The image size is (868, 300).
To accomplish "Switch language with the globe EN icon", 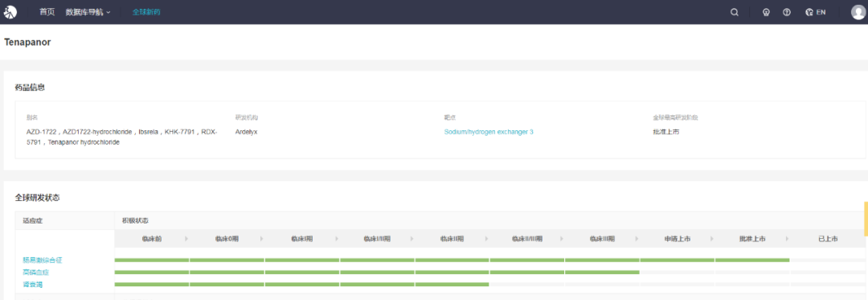I will point(816,12).
